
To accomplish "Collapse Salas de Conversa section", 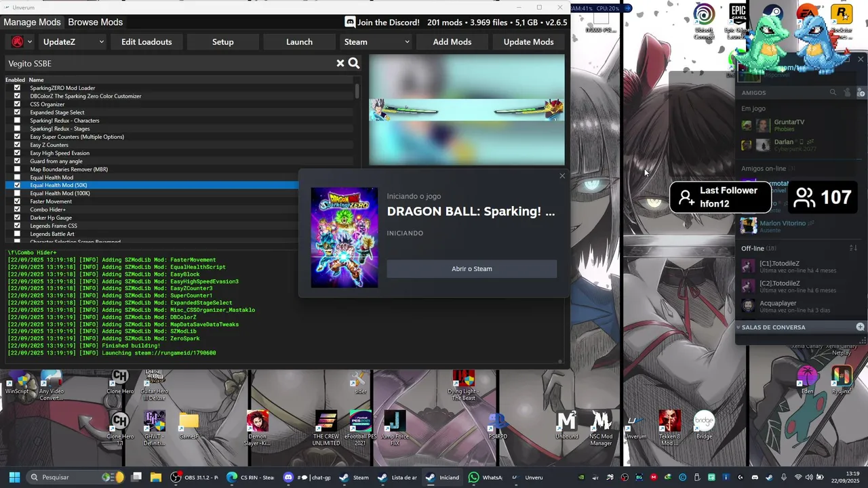I will pyautogui.click(x=738, y=327).
